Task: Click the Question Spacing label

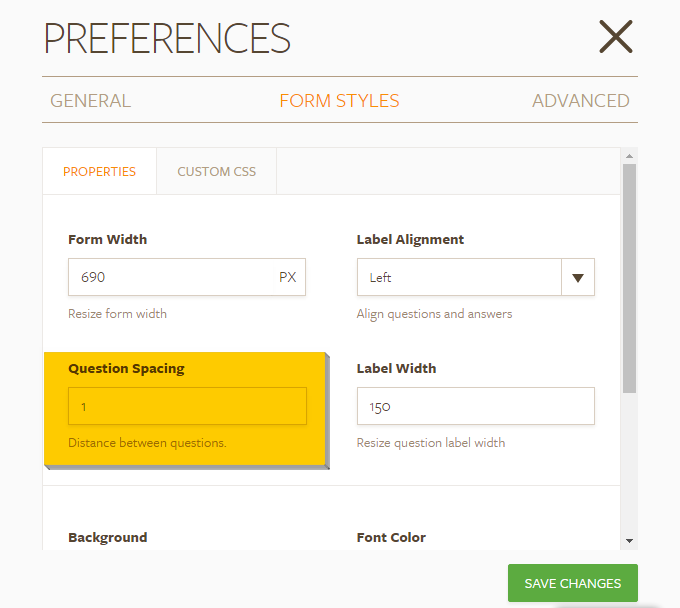Action: point(126,368)
